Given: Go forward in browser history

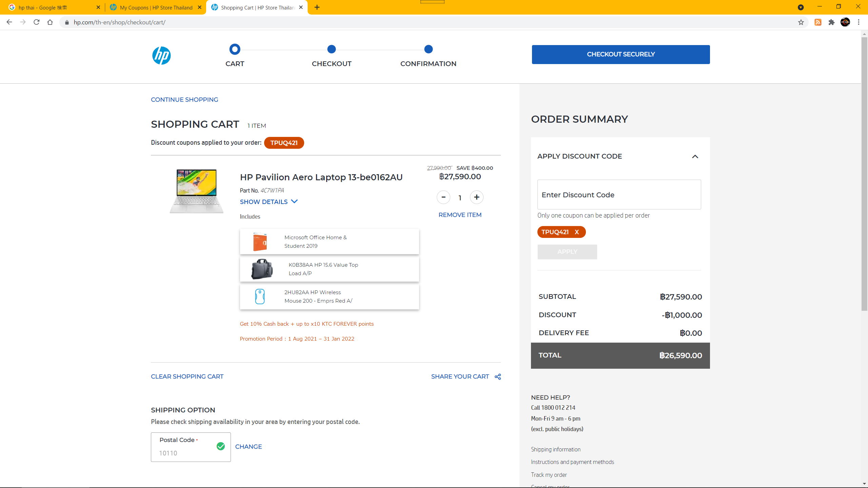Looking at the screenshot, I should pos(23,22).
